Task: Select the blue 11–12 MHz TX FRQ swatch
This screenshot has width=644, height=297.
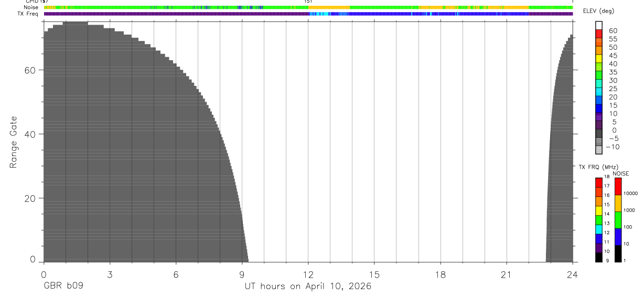Action: click(599, 239)
